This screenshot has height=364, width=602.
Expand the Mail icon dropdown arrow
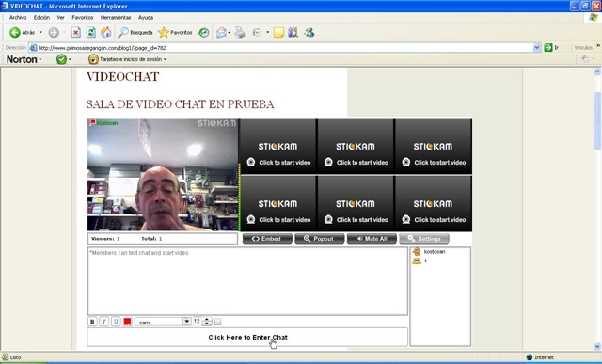click(230, 33)
